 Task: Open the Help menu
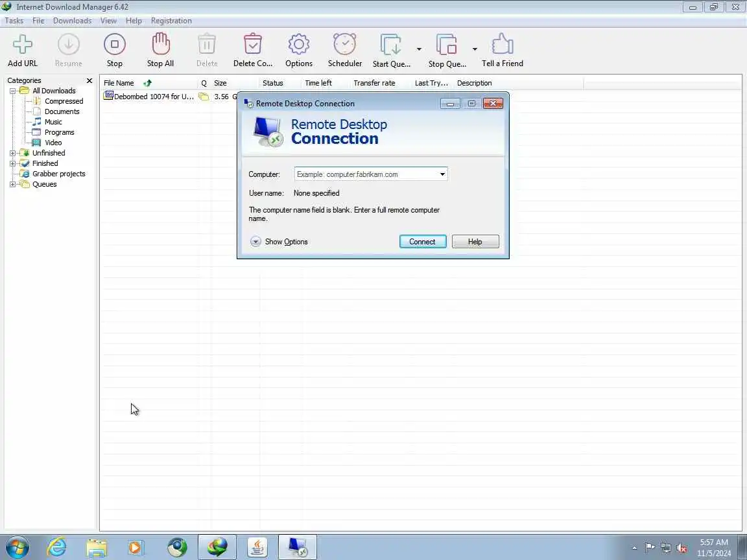134,21
